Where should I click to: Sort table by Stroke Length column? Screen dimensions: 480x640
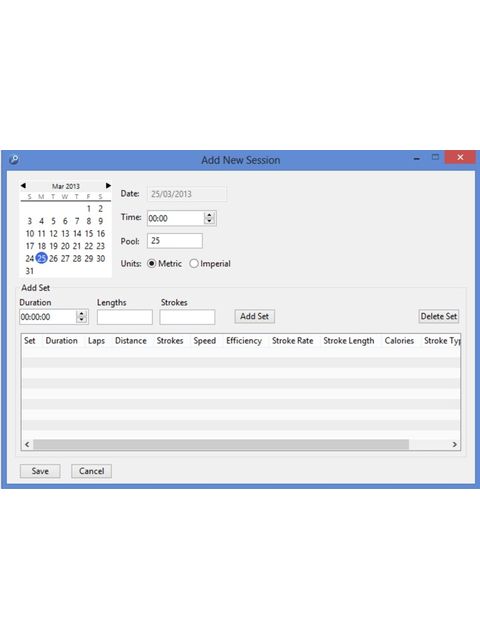click(x=349, y=341)
